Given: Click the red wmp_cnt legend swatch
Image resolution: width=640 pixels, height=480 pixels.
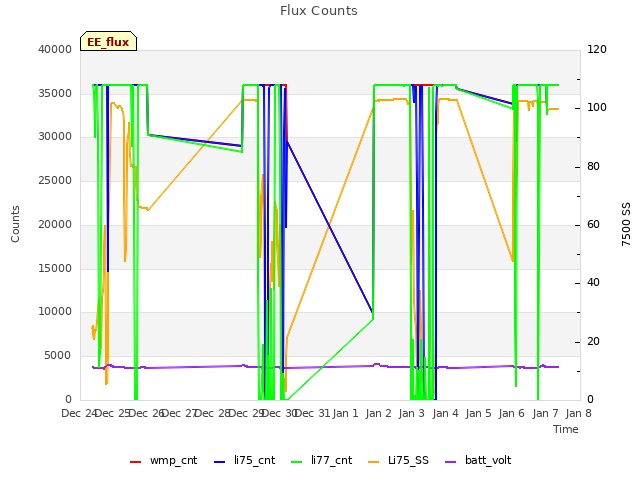Looking at the screenshot, I should coord(135,462).
